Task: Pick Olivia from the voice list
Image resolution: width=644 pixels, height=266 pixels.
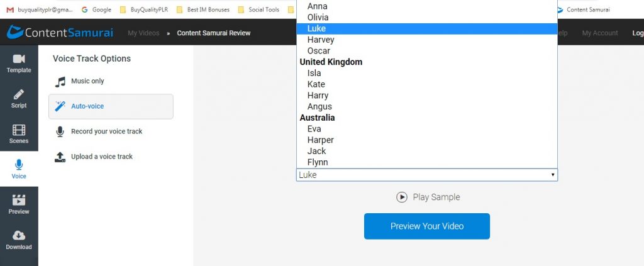Action: pos(427,17)
